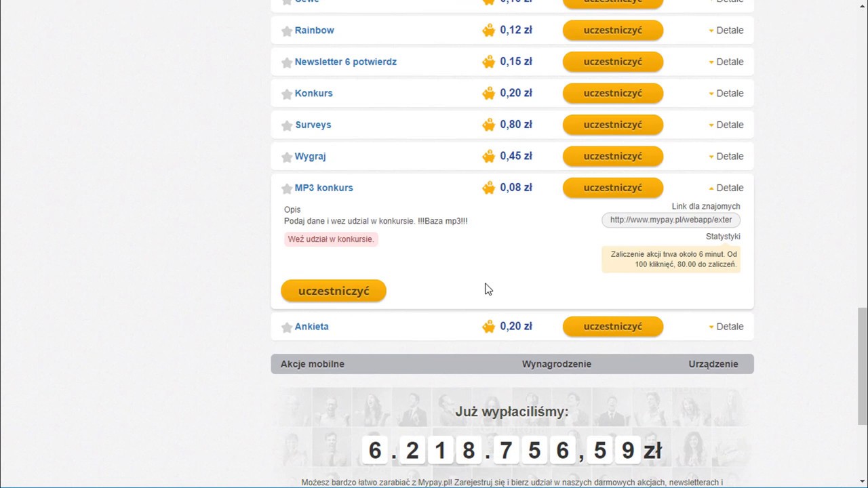Click the page vertical scrollbar thumb
This screenshot has height=488, width=868.
(862, 366)
